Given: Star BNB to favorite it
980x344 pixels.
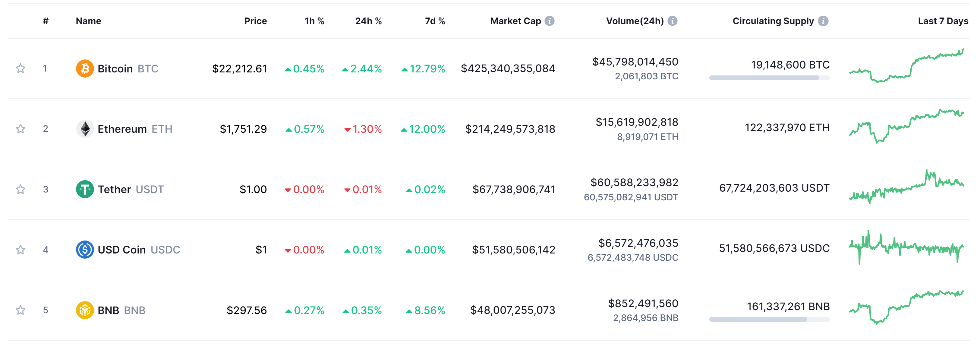Looking at the screenshot, I should (x=20, y=310).
